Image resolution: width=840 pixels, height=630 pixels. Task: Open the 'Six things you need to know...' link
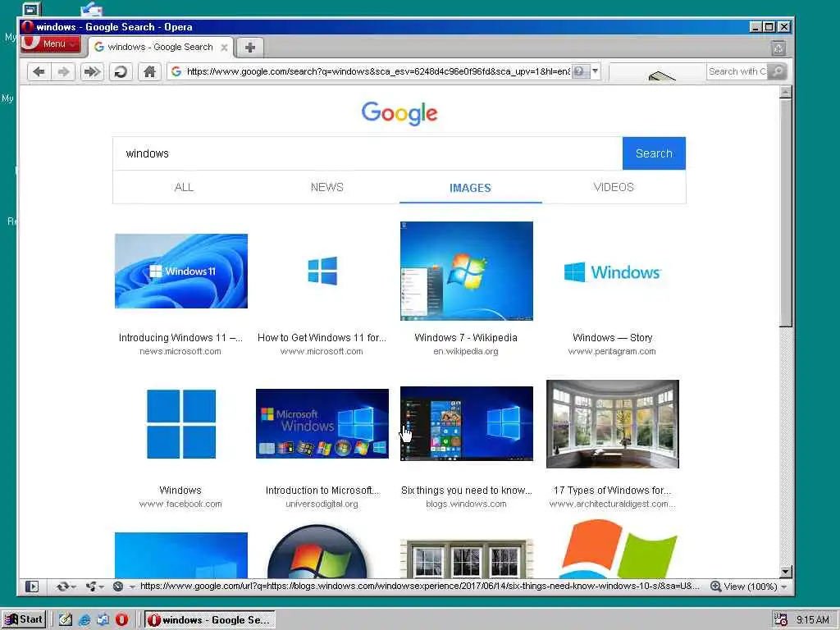(467, 491)
